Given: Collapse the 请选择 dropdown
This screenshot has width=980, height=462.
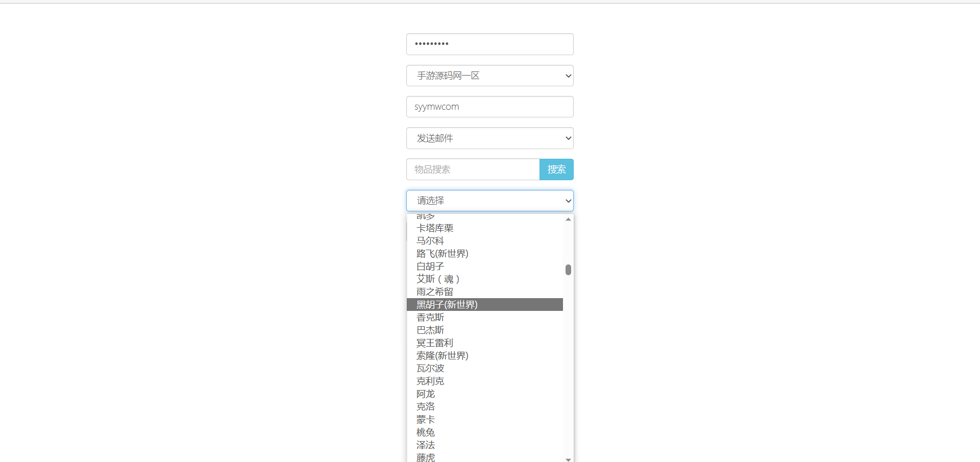Looking at the screenshot, I should 489,201.
